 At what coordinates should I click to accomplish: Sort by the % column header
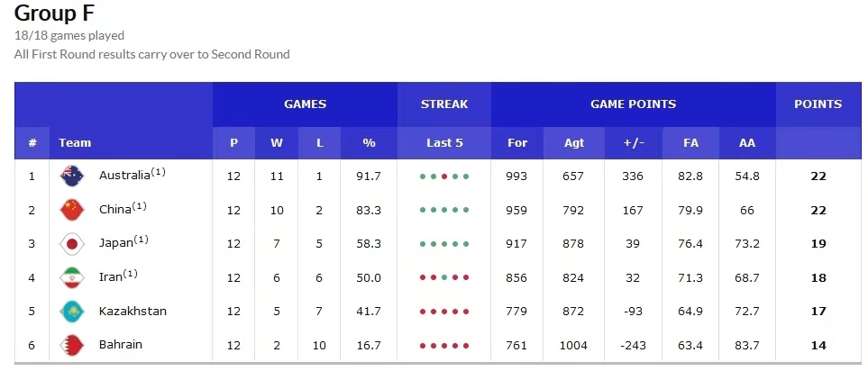click(x=368, y=142)
